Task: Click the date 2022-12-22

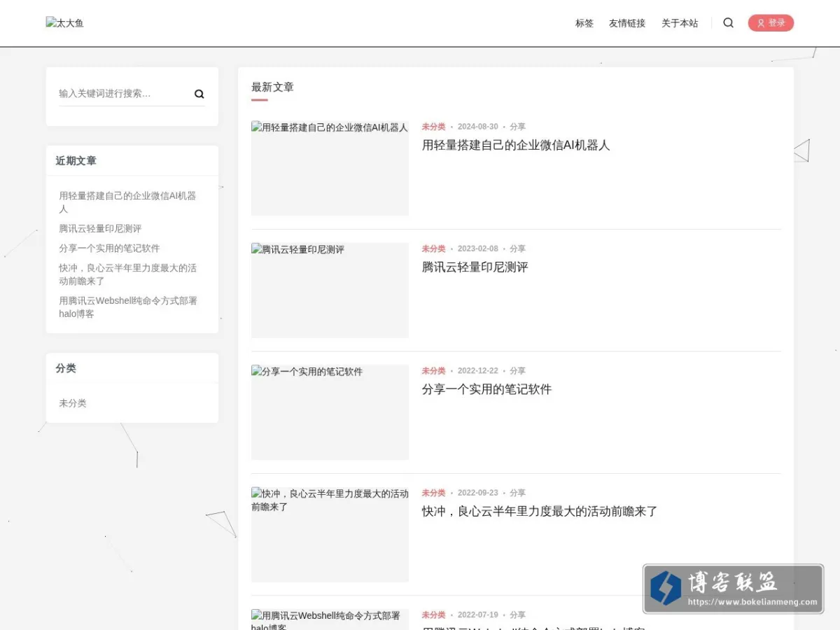Action: pos(478,371)
